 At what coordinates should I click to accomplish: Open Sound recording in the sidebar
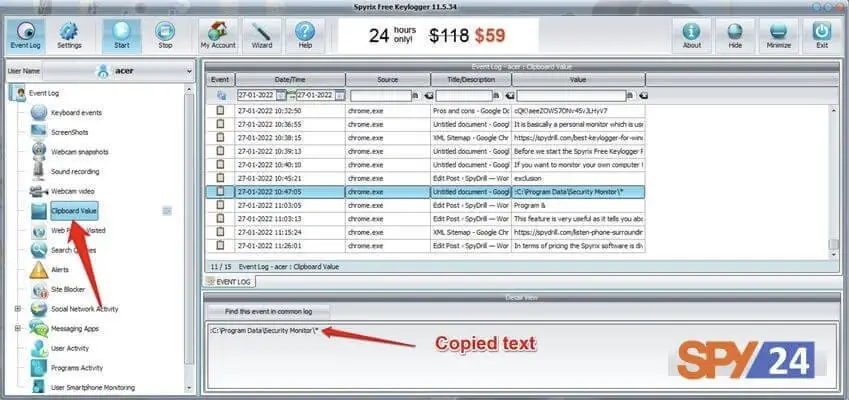pyautogui.click(x=75, y=172)
